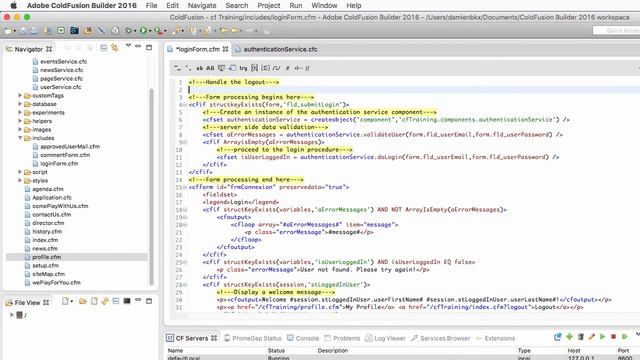Screen dimensions: 640x360
Task: Maximize the Navigator panel
Action: click(149, 48)
